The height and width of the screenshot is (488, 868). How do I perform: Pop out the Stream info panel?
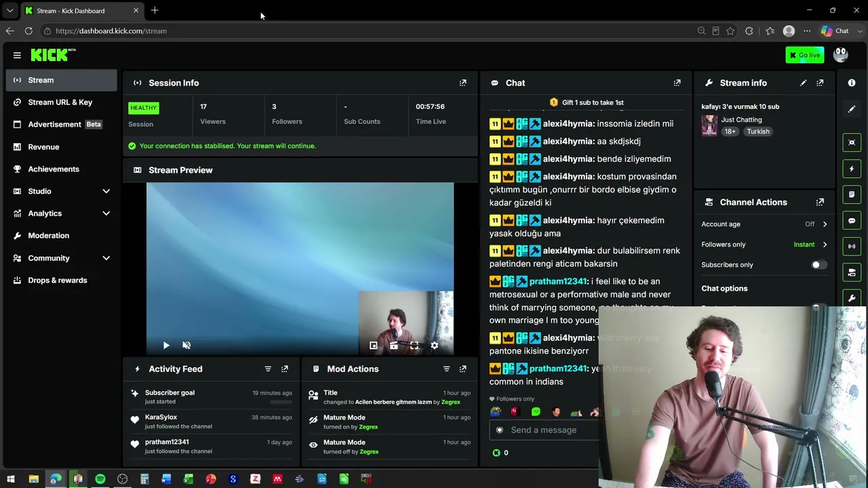point(820,83)
